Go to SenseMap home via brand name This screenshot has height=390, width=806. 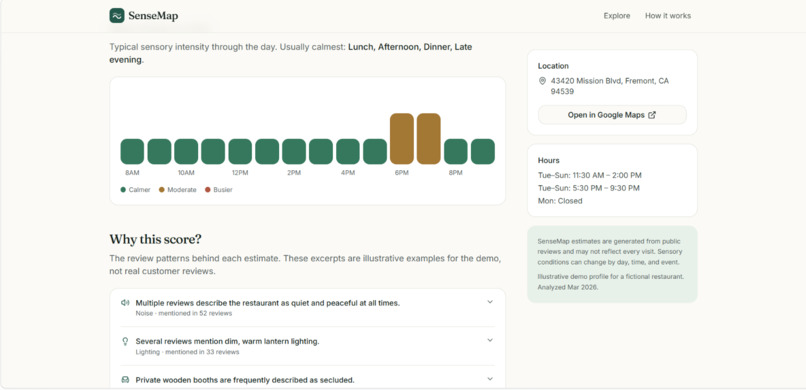[x=153, y=16]
